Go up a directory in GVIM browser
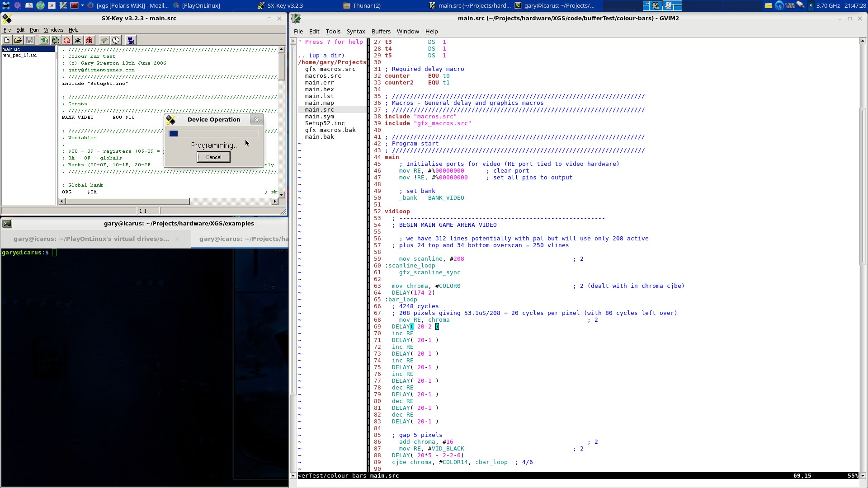 point(321,56)
